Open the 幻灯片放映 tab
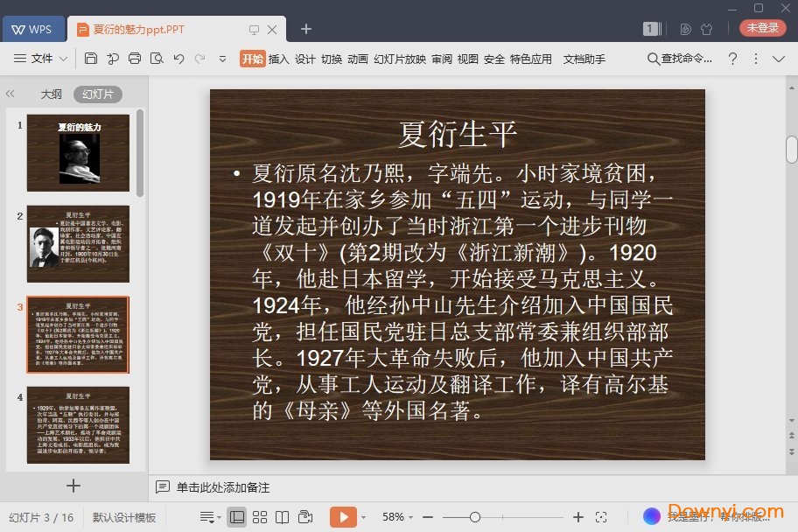 click(x=400, y=59)
